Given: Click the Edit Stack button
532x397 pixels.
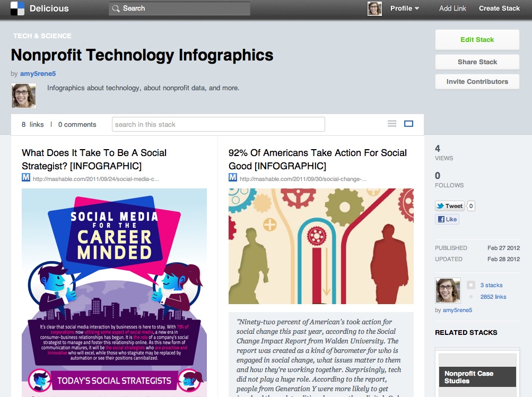Looking at the screenshot, I should click(477, 40).
